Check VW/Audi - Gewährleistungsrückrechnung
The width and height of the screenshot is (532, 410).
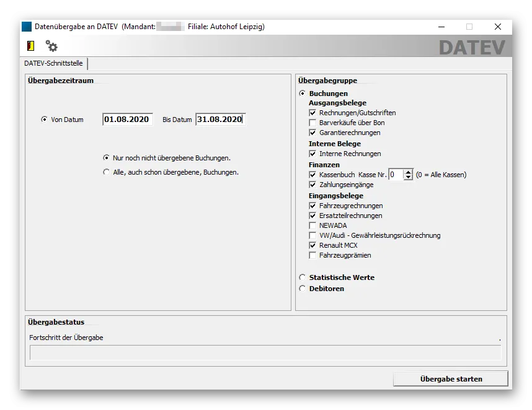coord(313,235)
